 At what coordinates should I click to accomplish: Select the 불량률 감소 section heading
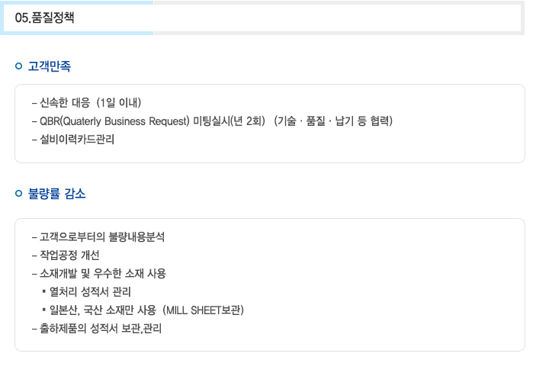pos(56,194)
